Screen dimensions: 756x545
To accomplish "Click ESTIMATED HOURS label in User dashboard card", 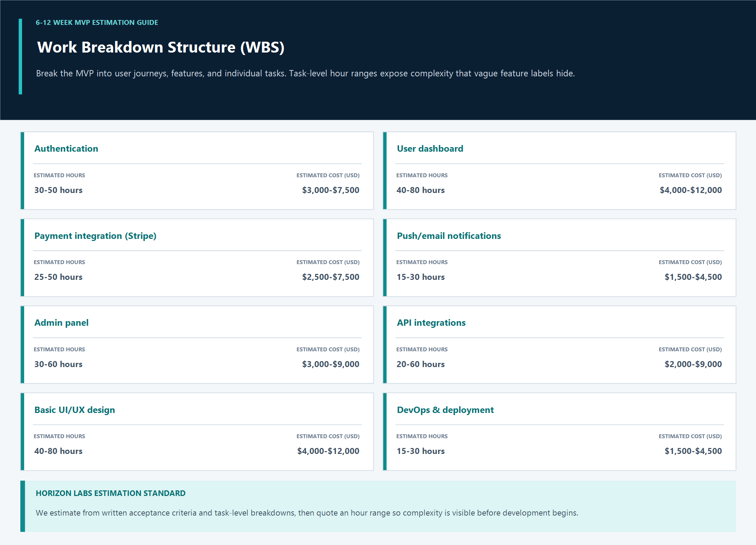I will pyautogui.click(x=422, y=175).
